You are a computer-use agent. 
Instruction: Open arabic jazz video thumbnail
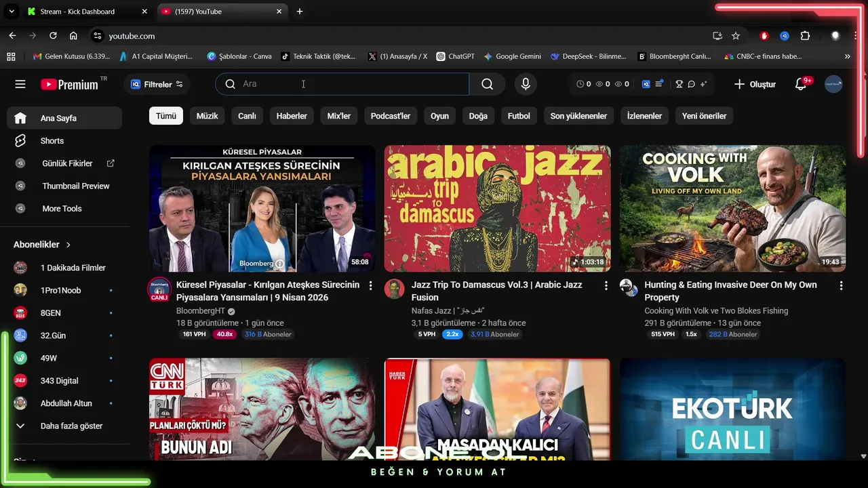pyautogui.click(x=497, y=209)
